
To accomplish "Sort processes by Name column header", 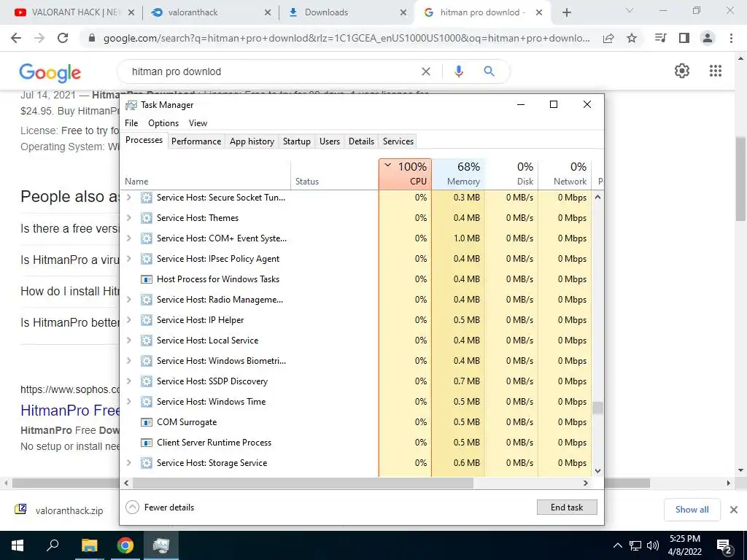I will point(205,174).
